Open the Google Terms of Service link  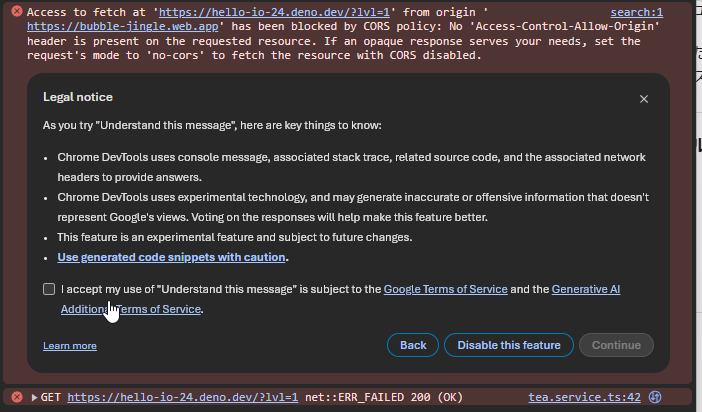445,289
